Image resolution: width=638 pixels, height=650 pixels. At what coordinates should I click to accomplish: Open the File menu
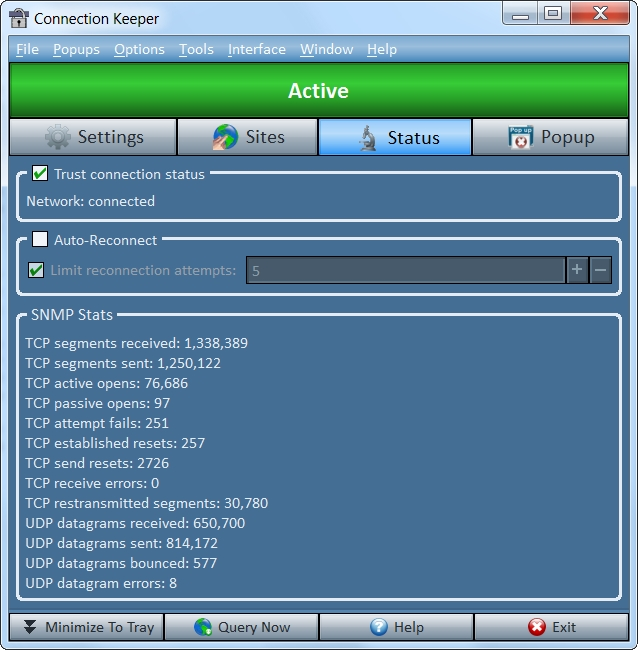tap(27, 49)
